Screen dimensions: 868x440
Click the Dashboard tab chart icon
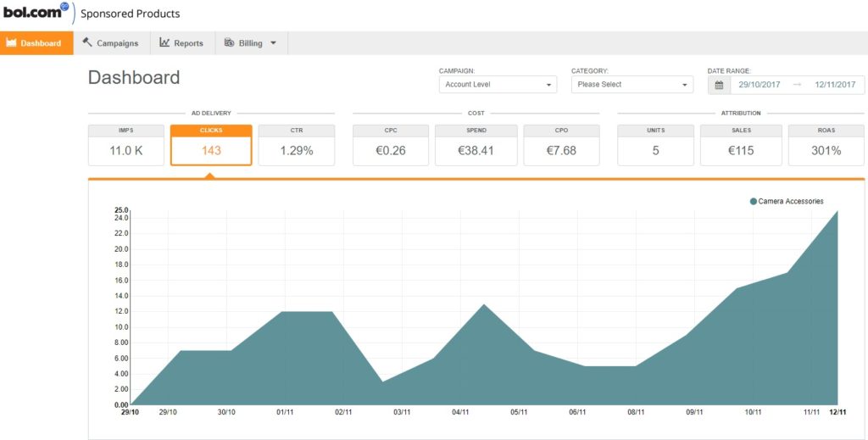11,42
